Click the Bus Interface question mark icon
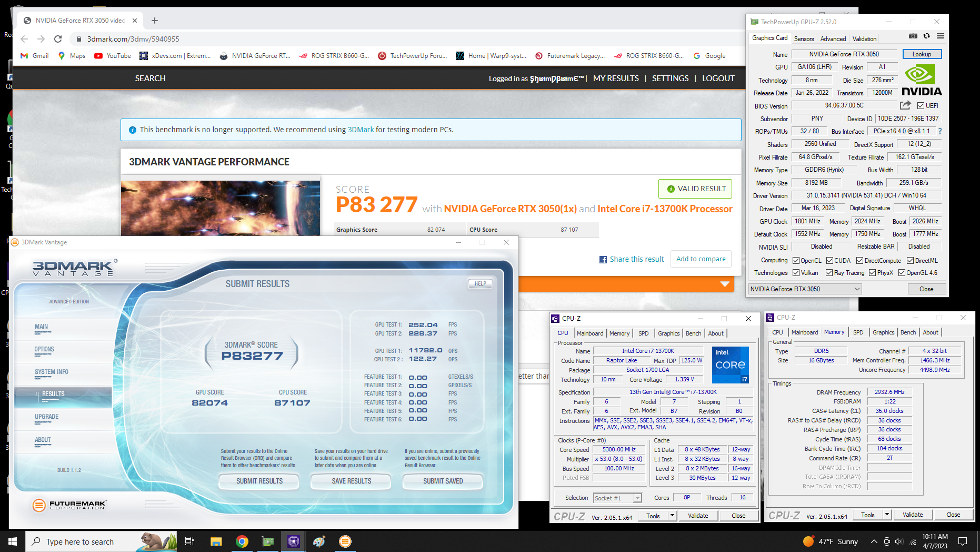 click(940, 131)
